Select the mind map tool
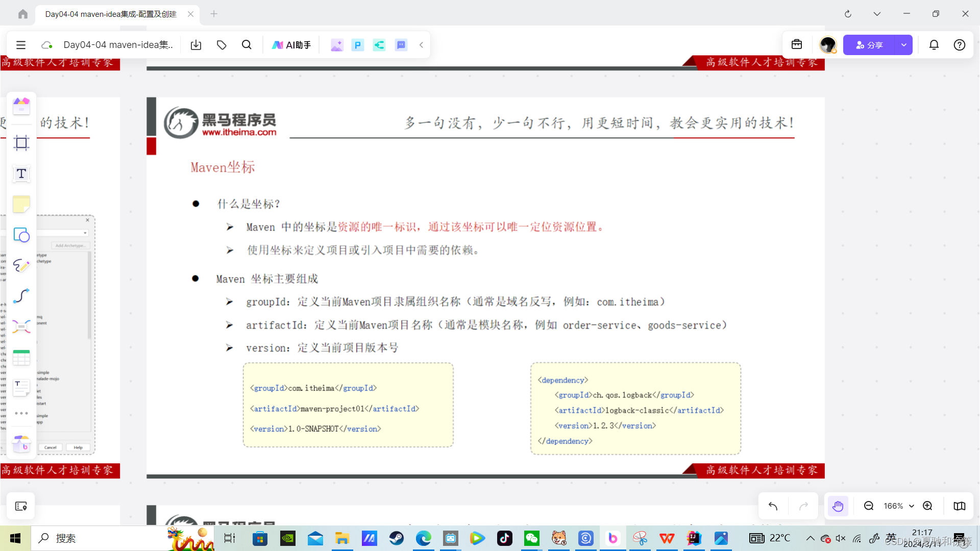980x551 pixels. (21, 327)
